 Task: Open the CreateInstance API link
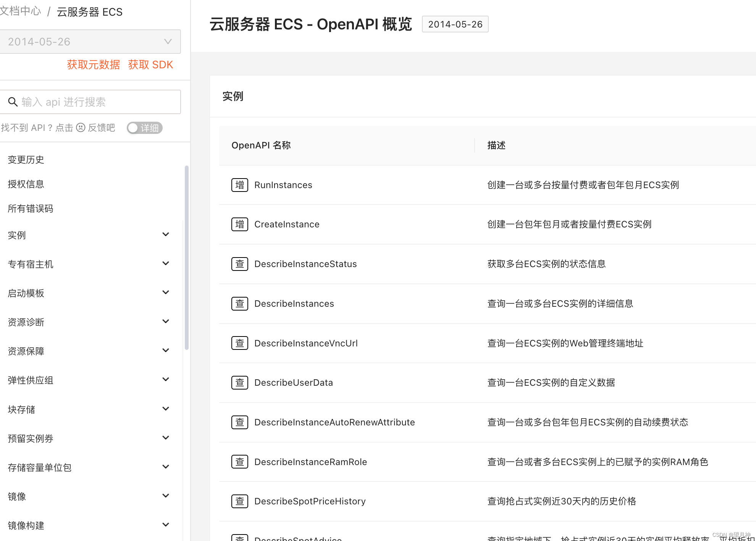(x=287, y=224)
